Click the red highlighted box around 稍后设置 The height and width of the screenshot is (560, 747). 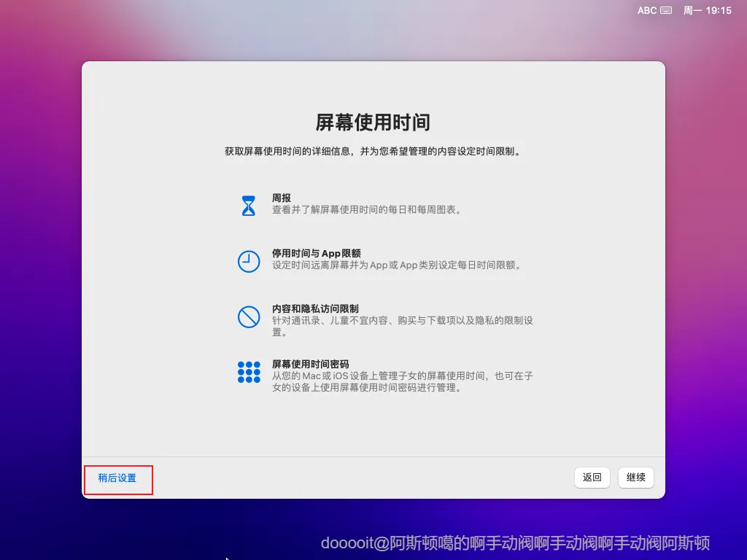point(118,480)
